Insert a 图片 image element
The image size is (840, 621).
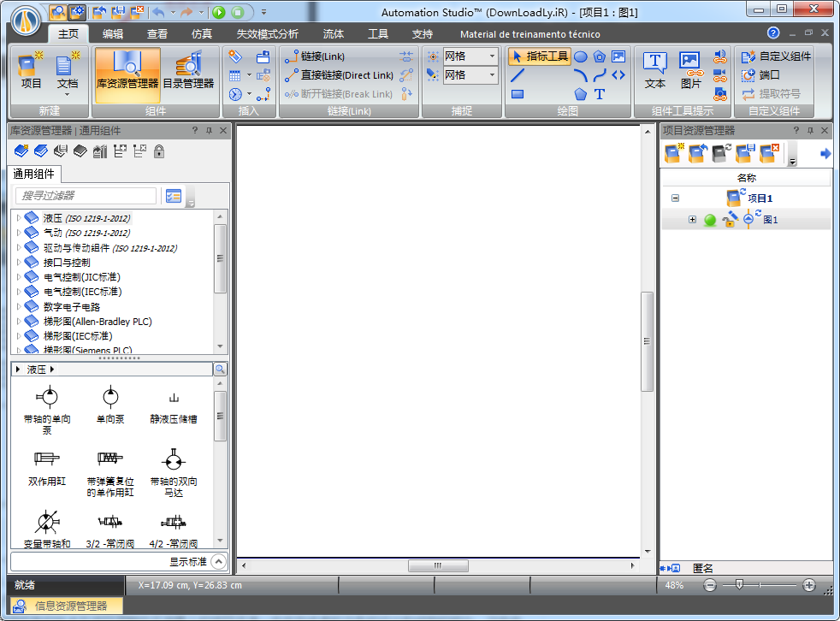click(689, 73)
